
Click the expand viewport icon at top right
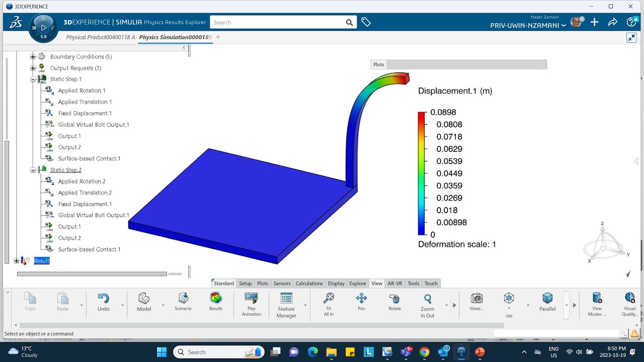[x=631, y=38]
